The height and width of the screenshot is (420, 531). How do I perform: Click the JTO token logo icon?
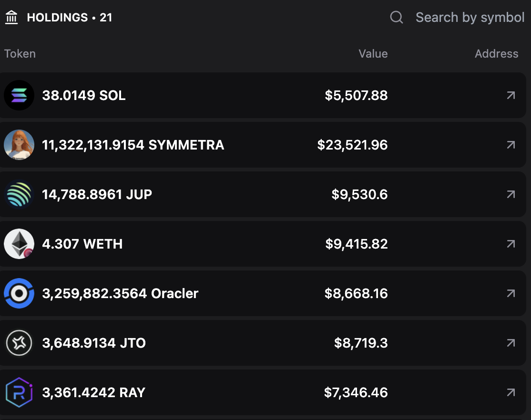pyautogui.click(x=19, y=343)
